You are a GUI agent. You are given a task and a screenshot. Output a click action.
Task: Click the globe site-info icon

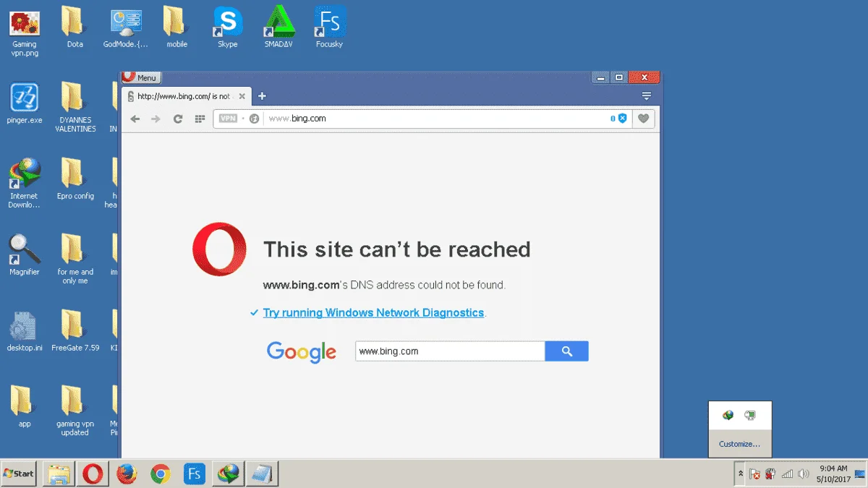tap(254, 119)
